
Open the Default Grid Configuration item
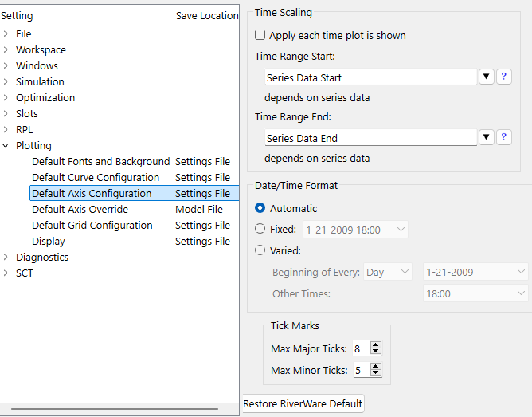pyautogui.click(x=92, y=225)
